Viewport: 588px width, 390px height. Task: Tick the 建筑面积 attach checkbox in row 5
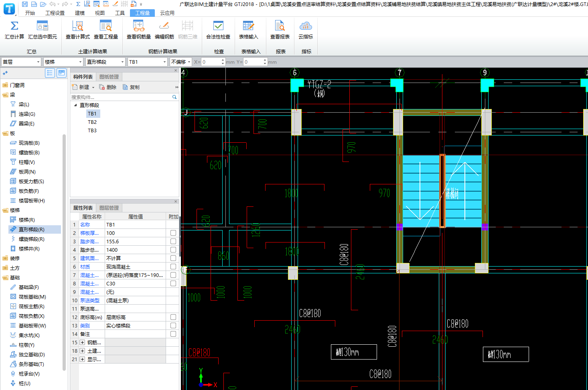tap(173, 258)
